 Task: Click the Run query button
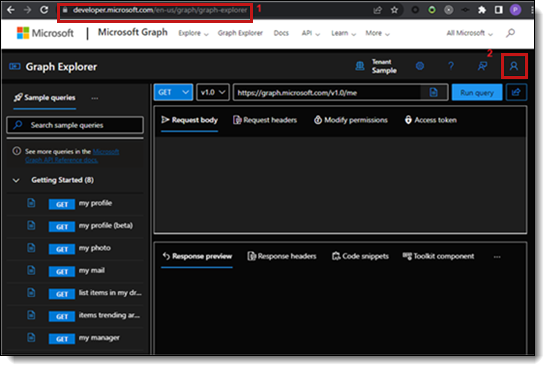(477, 93)
